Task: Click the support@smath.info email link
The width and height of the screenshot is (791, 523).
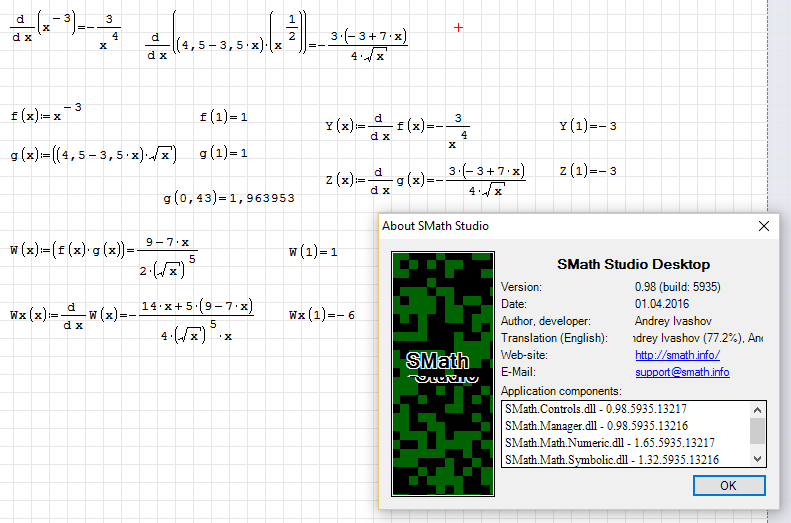Action: [682, 372]
